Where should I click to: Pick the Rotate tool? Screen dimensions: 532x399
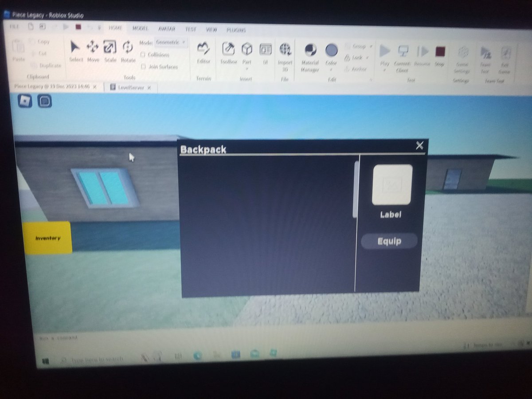coord(128,51)
